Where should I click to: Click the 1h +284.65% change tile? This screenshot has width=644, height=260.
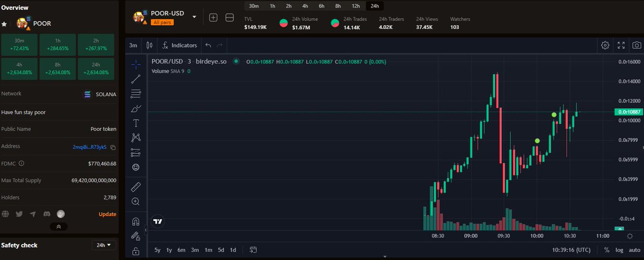coord(57,44)
